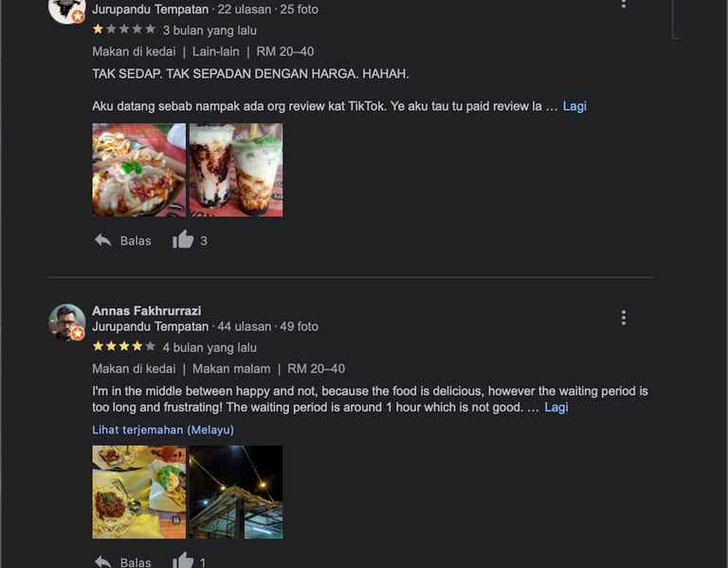Screen dimensions: 728x568
Task: Open Annas Fakhrurrazi reviewer name
Action: click(147, 311)
